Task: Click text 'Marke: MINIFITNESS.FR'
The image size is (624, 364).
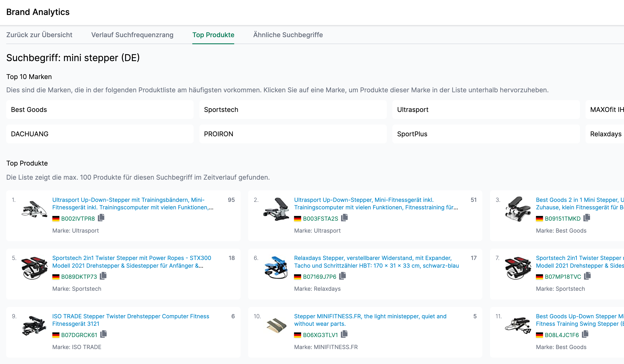Action: (x=326, y=347)
